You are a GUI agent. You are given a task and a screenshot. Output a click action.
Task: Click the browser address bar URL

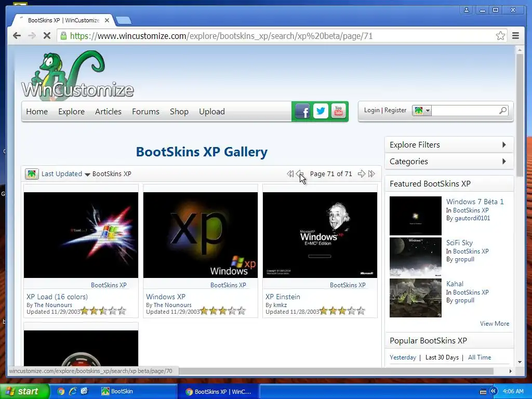pos(221,36)
